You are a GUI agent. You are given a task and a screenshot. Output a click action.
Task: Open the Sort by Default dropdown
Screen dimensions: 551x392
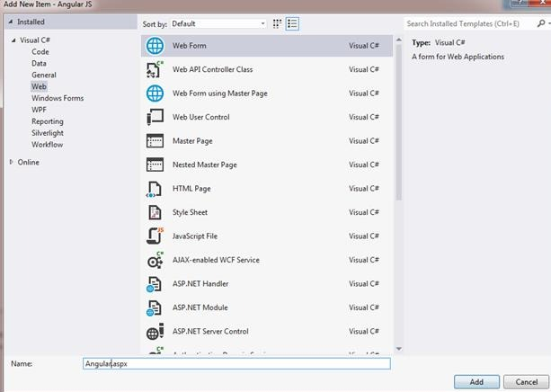[x=218, y=23]
